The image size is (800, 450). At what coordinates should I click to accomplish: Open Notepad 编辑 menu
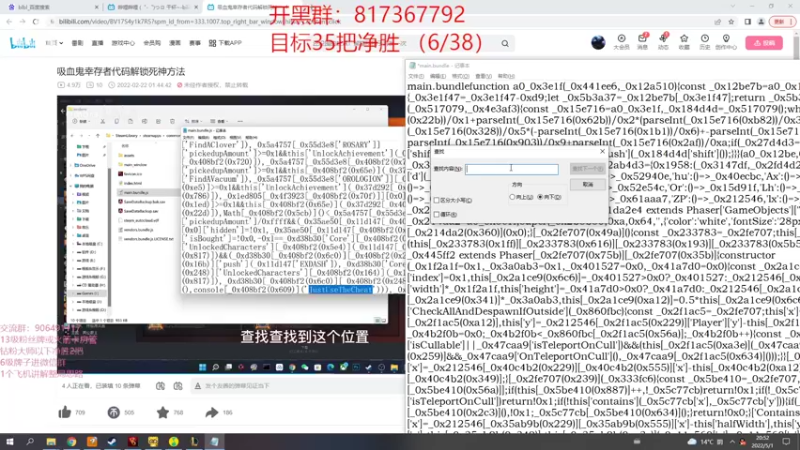(x=438, y=77)
